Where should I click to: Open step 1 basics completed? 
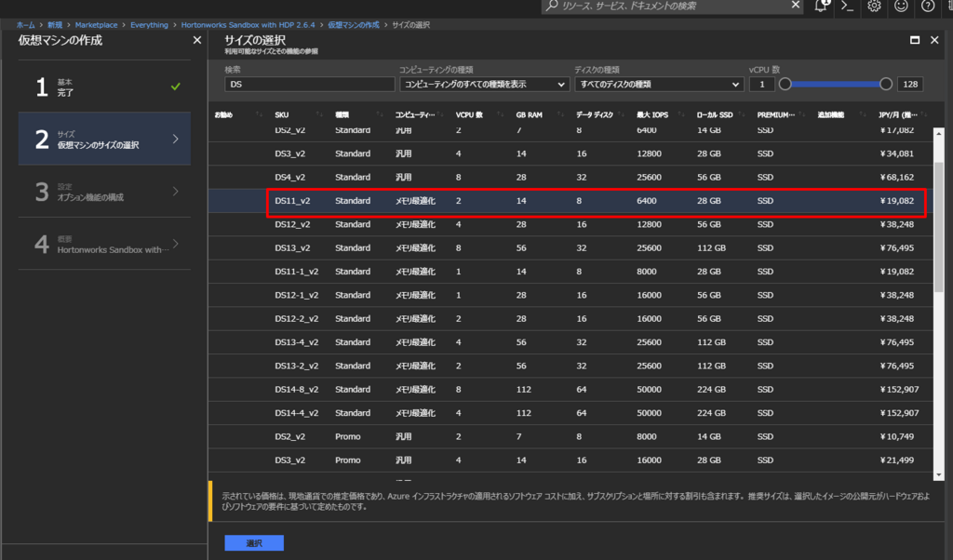click(104, 87)
